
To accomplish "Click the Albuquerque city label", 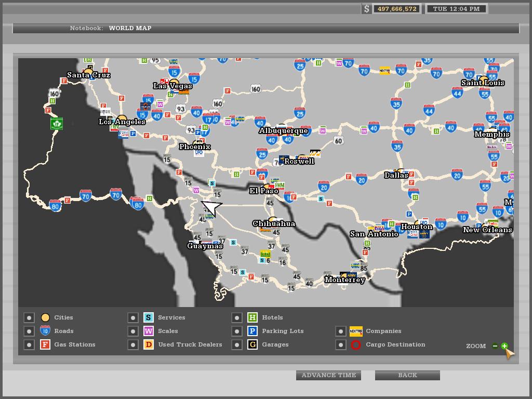I will pyautogui.click(x=283, y=130).
